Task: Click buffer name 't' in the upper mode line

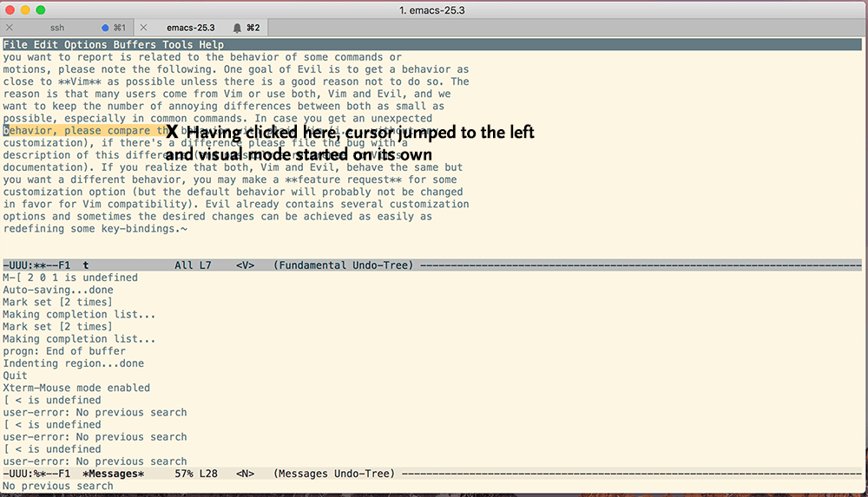Action: coord(86,265)
